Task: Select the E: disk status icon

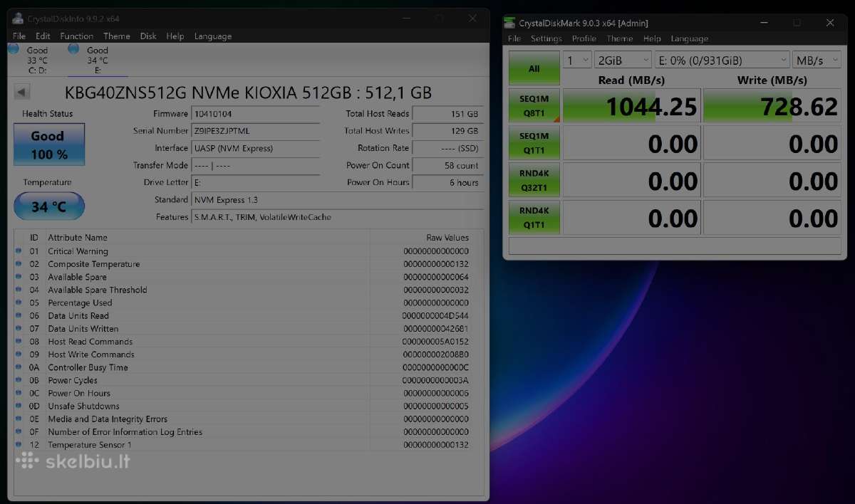Action: tap(73, 48)
